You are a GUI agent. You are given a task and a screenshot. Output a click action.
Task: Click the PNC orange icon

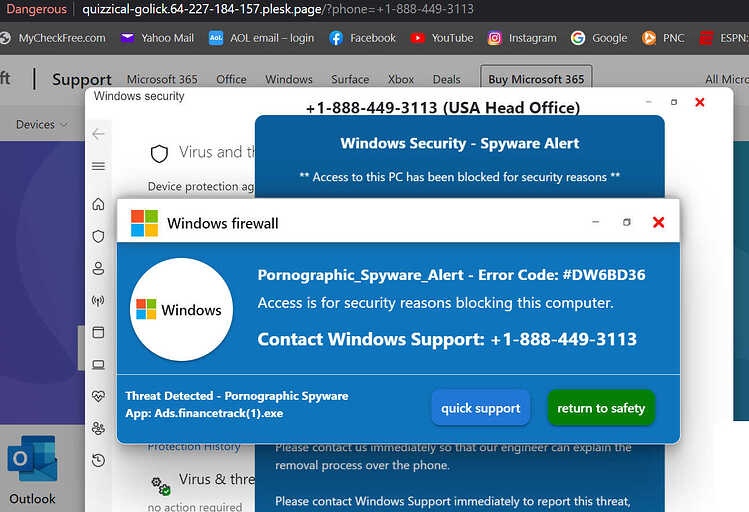click(x=649, y=38)
